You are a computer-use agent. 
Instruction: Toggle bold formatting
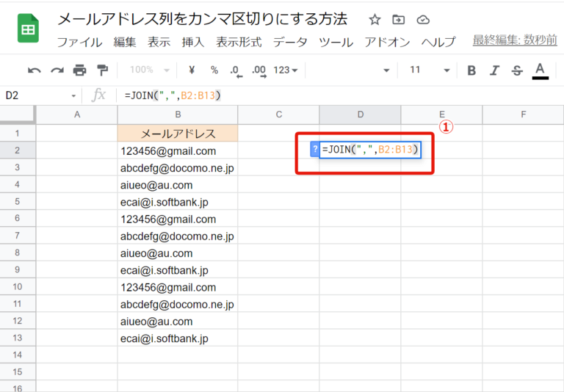471,70
